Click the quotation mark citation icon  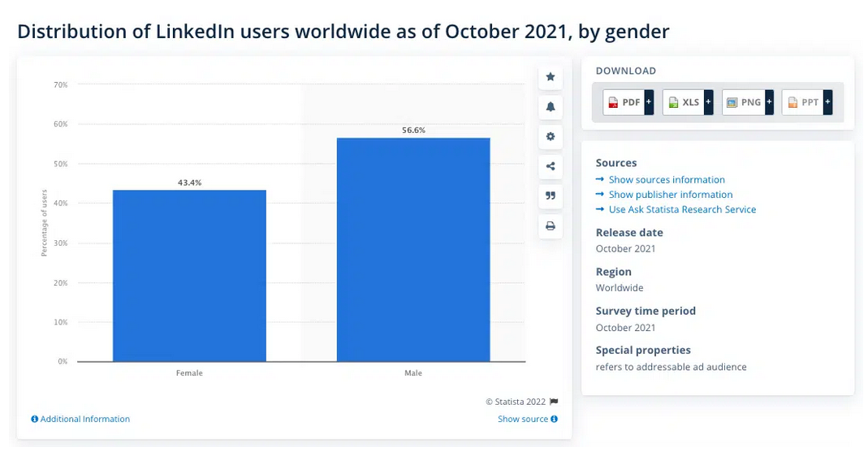(x=550, y=196)
